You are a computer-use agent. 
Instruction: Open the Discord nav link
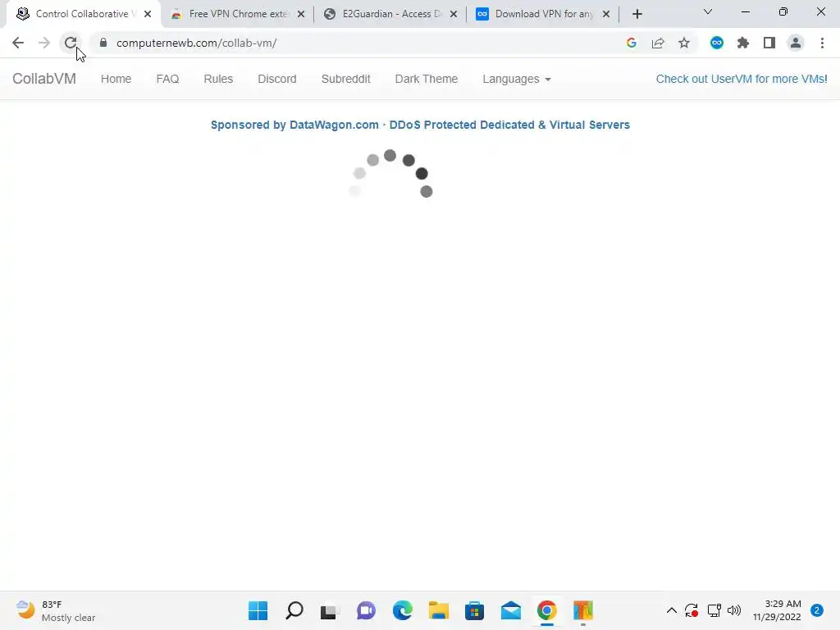[x=277, y=79]
